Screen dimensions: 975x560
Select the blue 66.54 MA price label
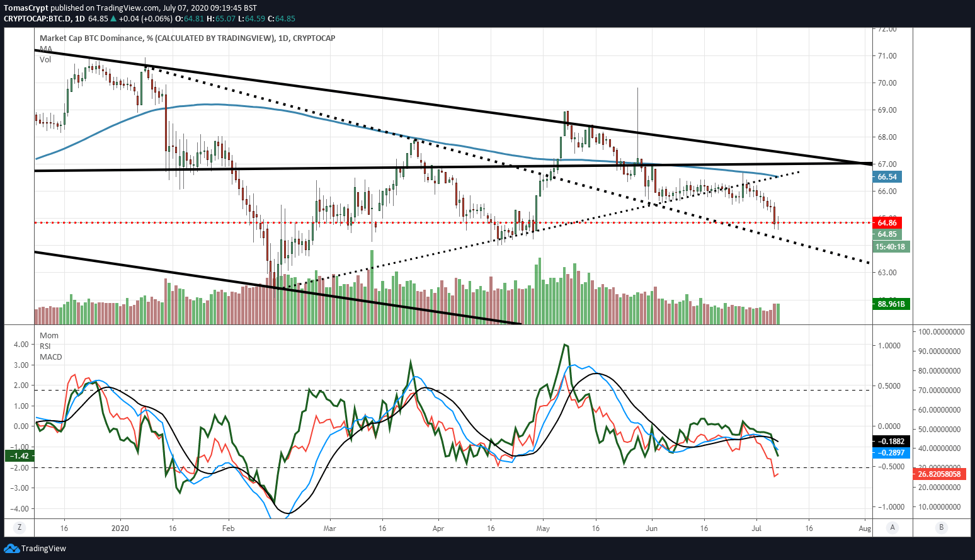[887, 177]
